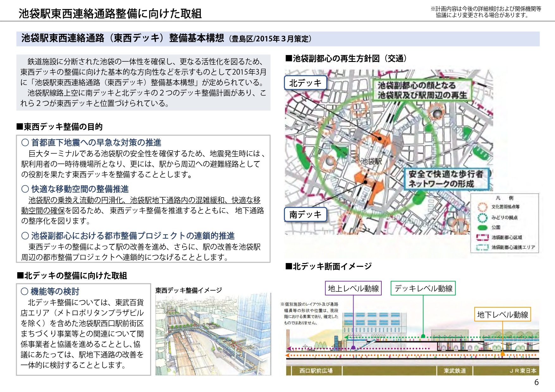Screen dimensions: 555x392
Task: Click the orange dotted circle legend symbol for 文化芸術拠点等
Action: point(482,207)
